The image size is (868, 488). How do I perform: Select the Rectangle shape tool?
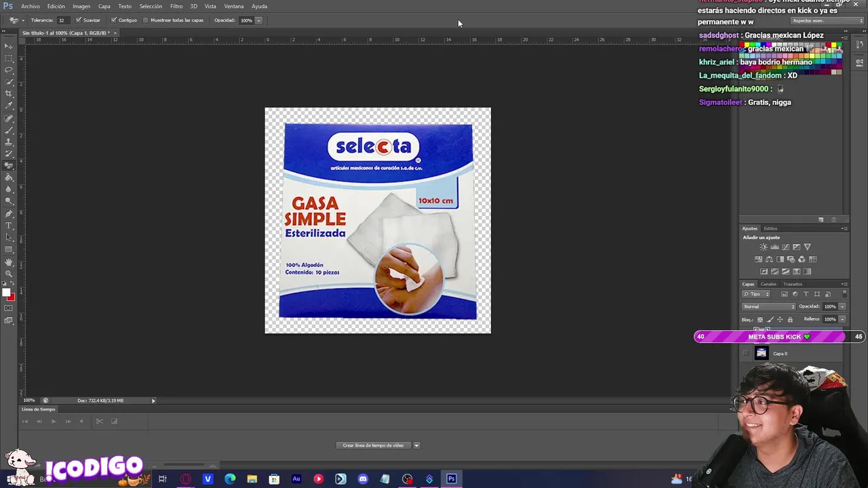[9, 249]
